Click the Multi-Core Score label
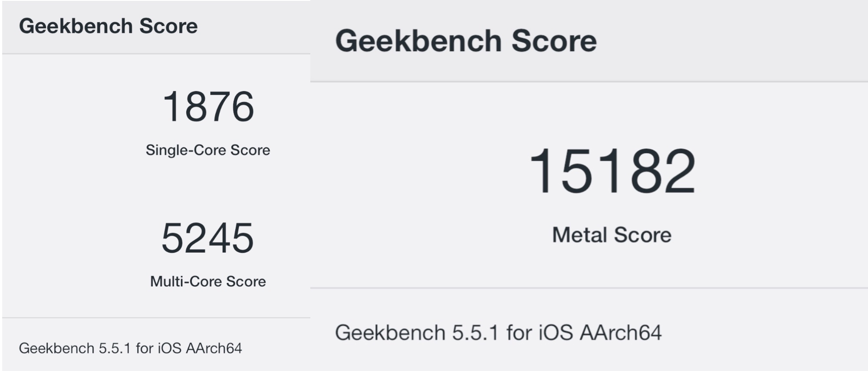The height and width of the screenshot is (371, 868). click(x=208, y=282)
